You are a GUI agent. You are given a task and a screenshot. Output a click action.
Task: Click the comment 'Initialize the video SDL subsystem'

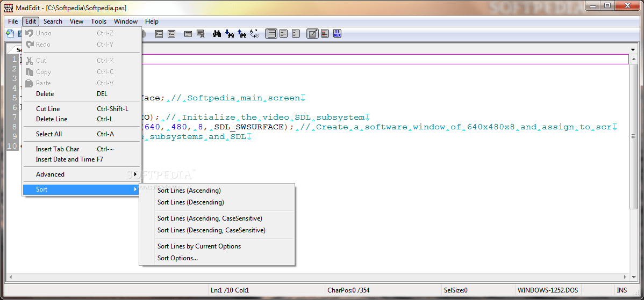click(x=273, y=117)
